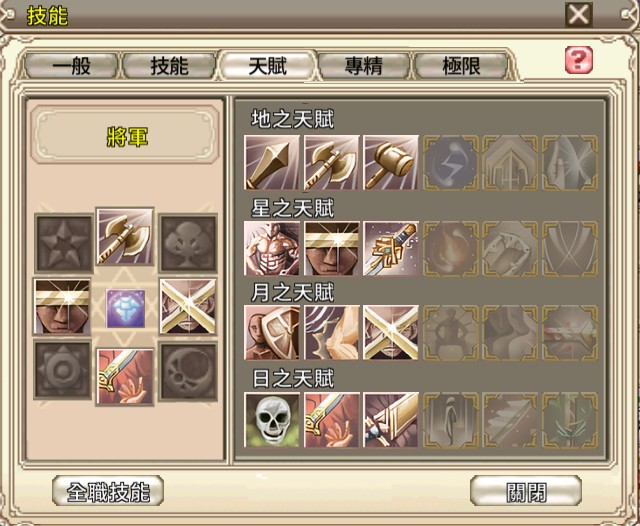The height and width of the screenshot is (526, 640).
Task: Click the spearhead talent icon in 地之天賦
Action: (x=272, y=163)
